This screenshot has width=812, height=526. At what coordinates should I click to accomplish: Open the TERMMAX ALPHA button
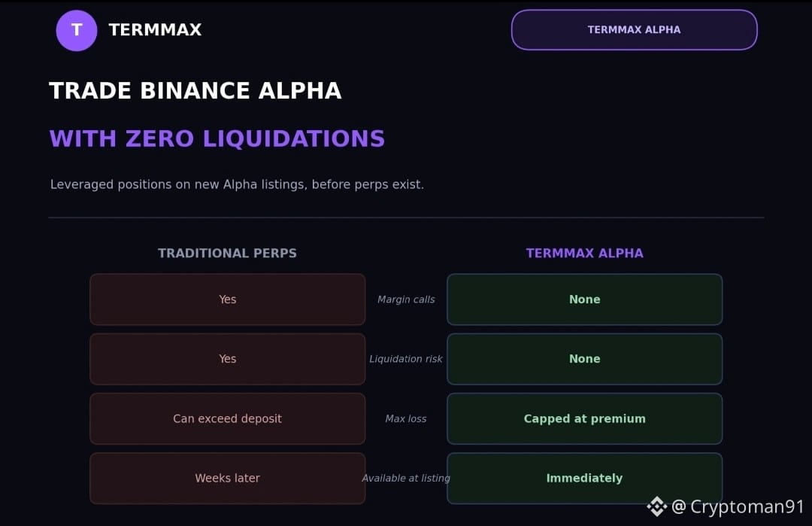[x=635, y=30]
